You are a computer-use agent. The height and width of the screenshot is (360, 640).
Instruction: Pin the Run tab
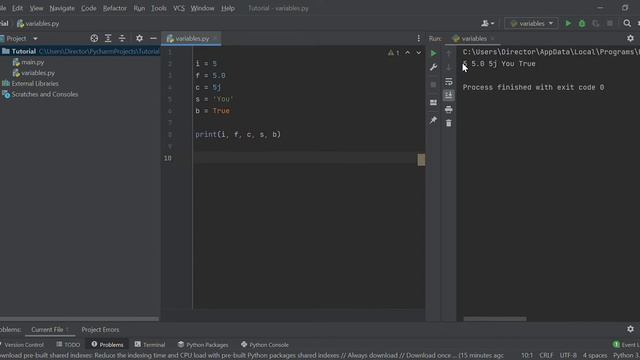pos(433,120)
